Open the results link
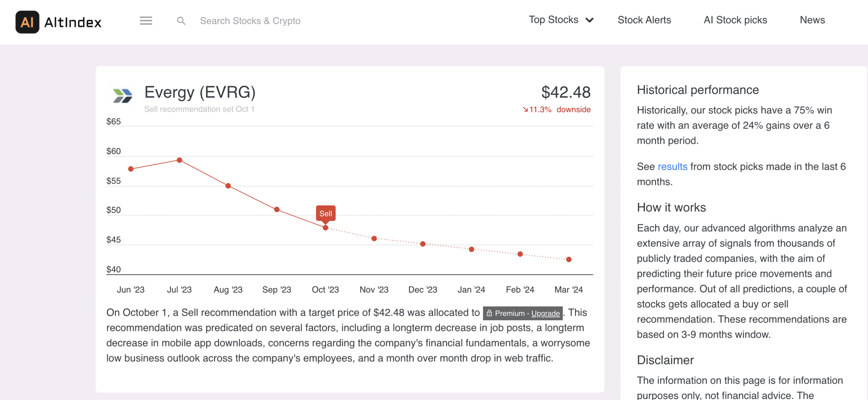 [672, 166]
